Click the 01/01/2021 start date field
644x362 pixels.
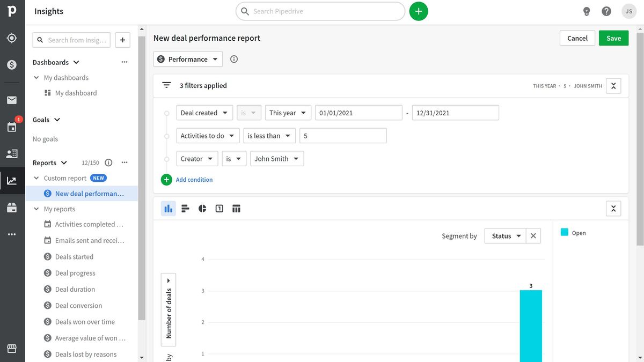(358, 113)
